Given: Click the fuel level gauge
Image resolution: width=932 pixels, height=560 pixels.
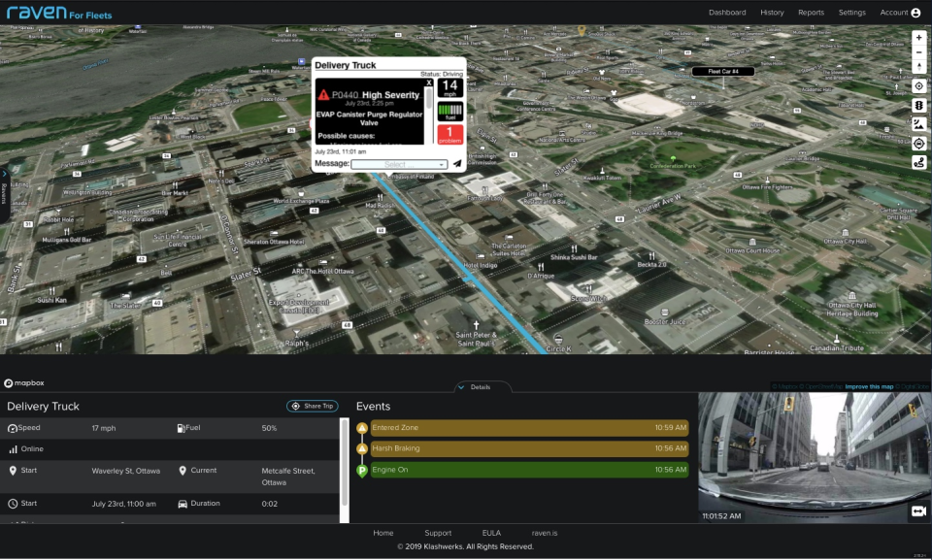Looking at the screenshot, I should pos(449,112).
